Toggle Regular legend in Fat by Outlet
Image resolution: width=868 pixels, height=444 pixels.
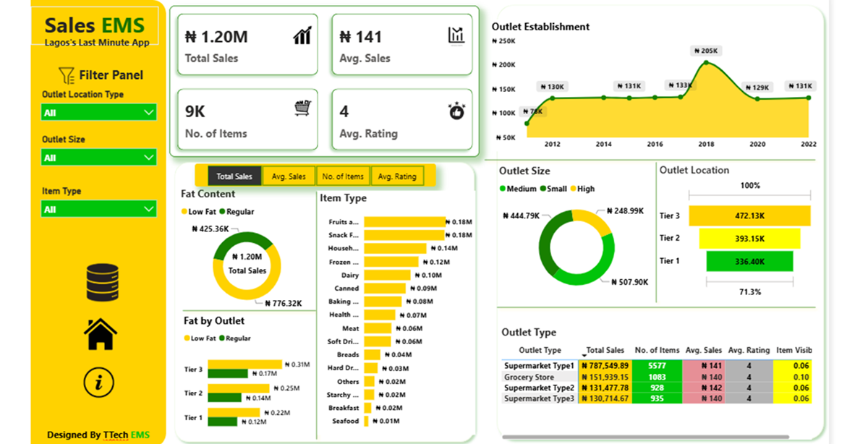(235, 338)
